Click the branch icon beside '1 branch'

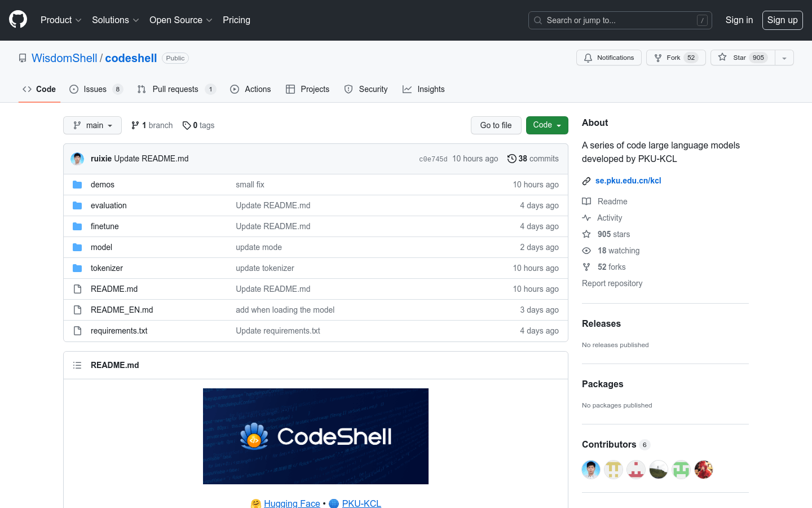tap(135, 125)
